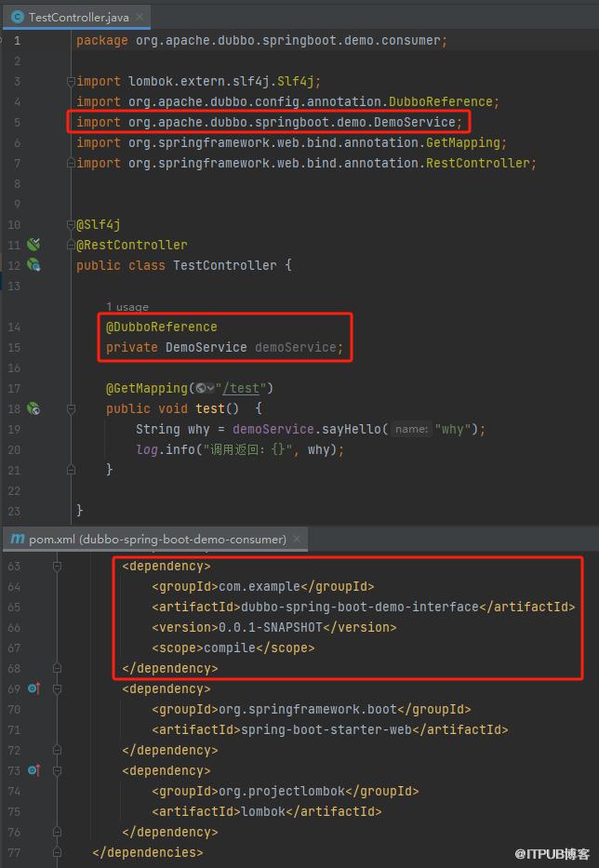This screenshot has height=868, width=599.
Task: Click spring-boot-starter-web artifactId value
Action: (x=326, y=729)
